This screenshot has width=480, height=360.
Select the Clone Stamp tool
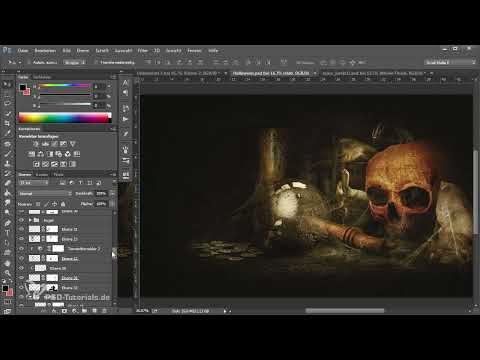pyautogui.click(x=7, y=163)
